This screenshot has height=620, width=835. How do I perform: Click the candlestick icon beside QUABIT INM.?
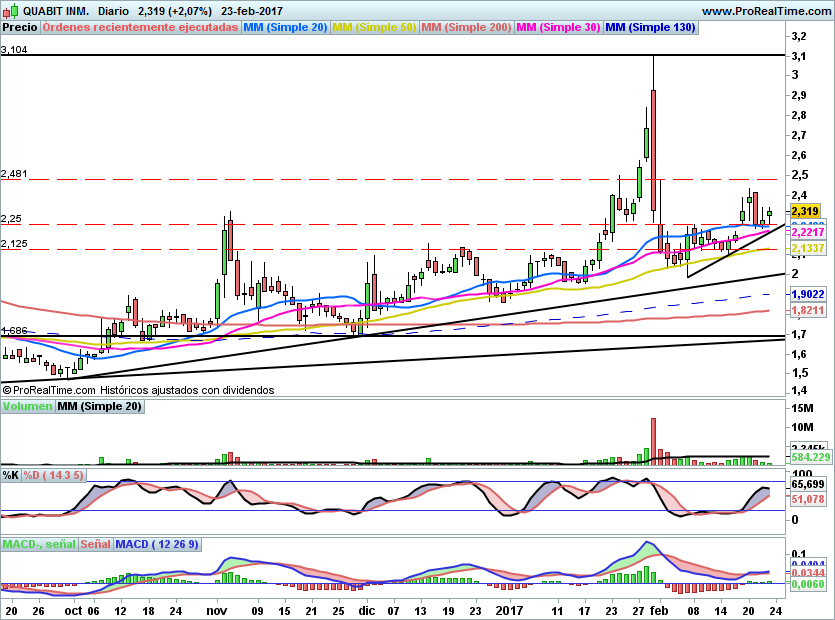click(x=10, y=11)
